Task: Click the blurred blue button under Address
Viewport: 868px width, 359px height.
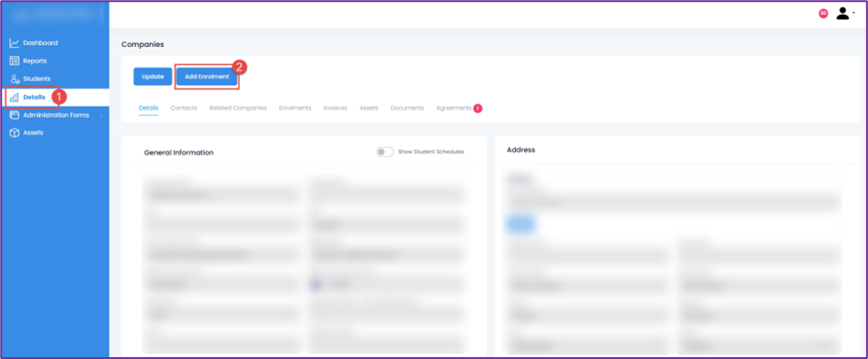Action: coord(521,224)
